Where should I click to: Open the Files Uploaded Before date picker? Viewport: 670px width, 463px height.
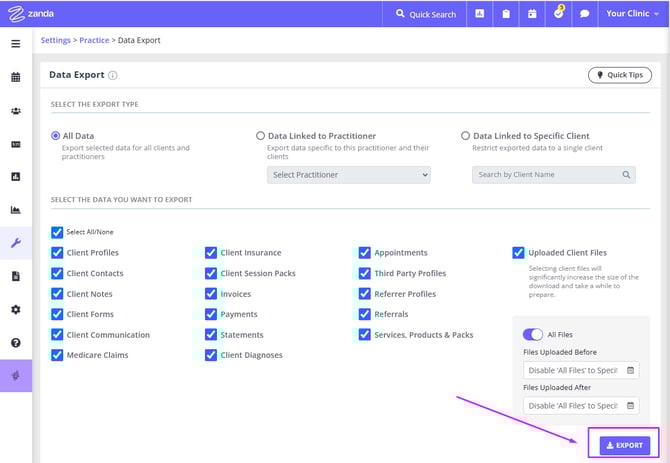pyautogui.click(x=580, y=370)
